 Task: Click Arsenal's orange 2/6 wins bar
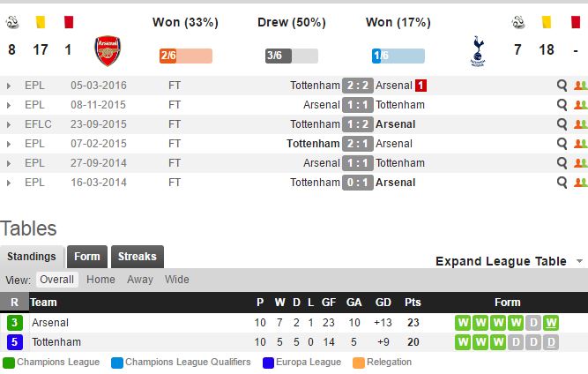(x=185, y=56)
